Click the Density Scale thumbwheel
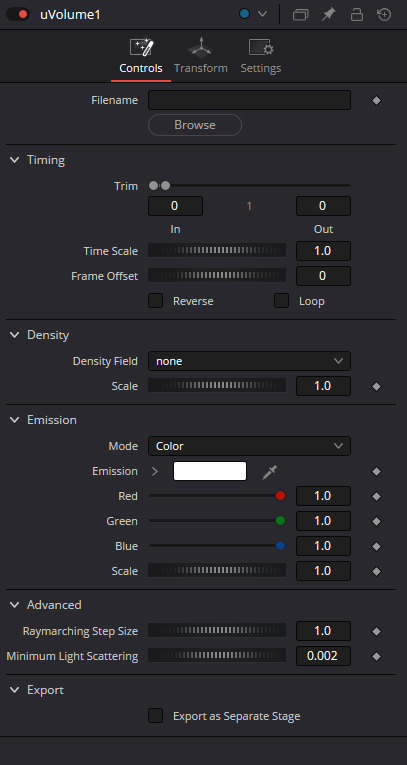 coord(217,385)
